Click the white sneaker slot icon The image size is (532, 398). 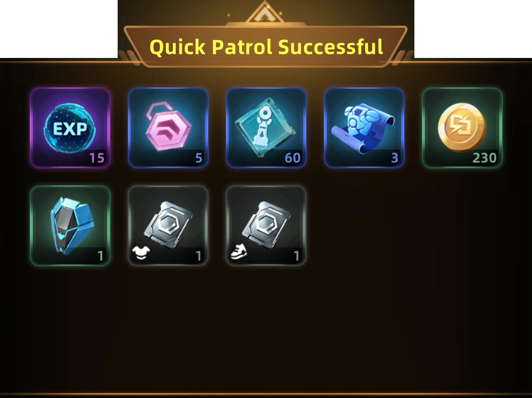coord(239,252)
